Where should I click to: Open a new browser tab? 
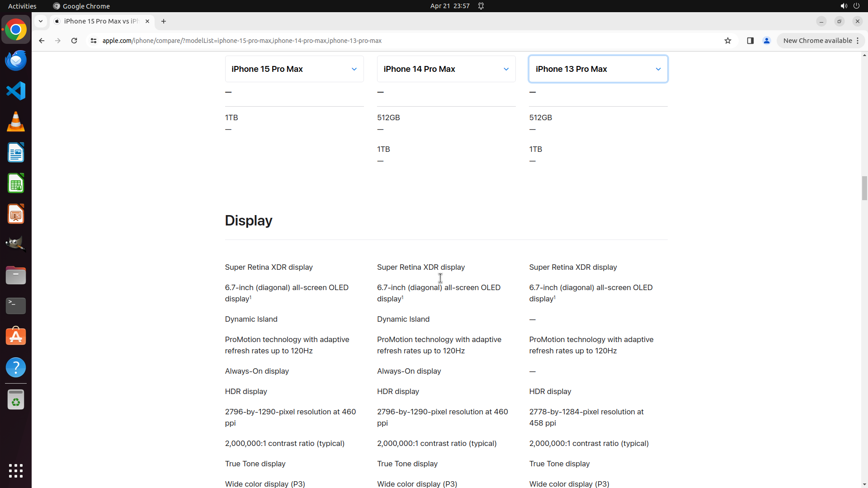[x=164, y=21]
